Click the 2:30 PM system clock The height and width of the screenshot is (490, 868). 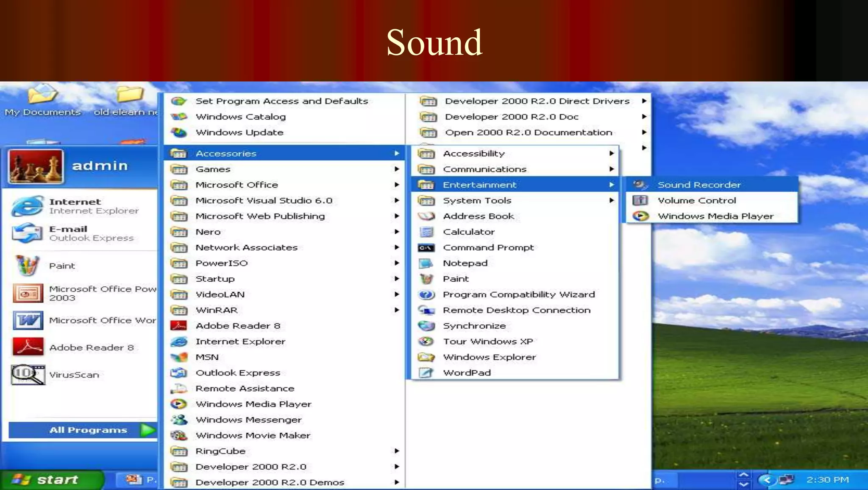(827, 480)
